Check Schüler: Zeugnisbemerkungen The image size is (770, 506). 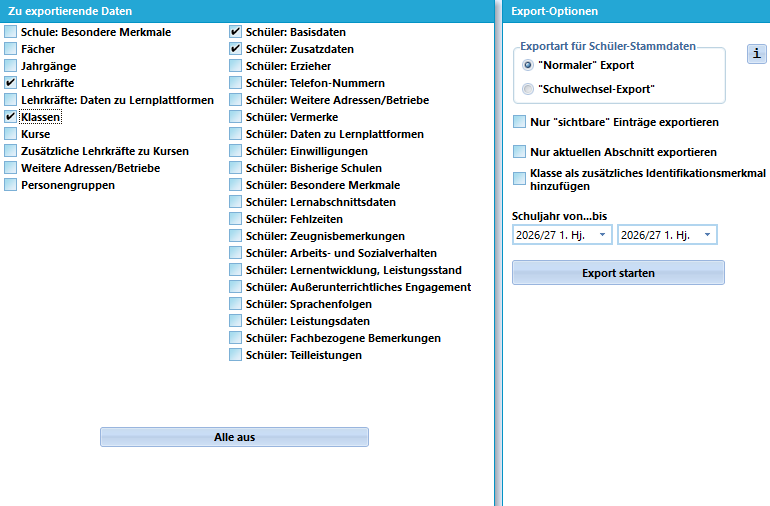pos(235,236)
